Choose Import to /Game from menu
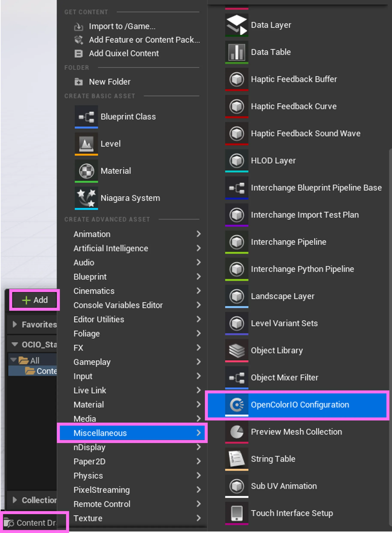 (122, 26)
